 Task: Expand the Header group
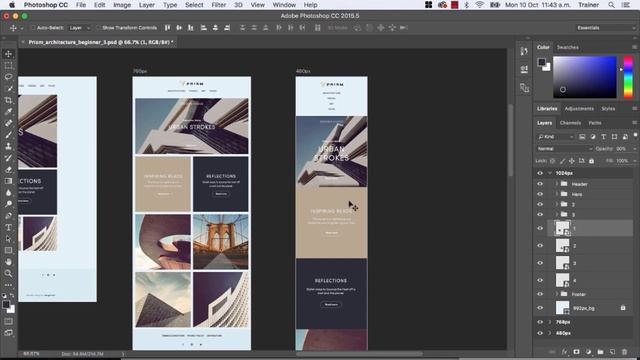[556, 184]
